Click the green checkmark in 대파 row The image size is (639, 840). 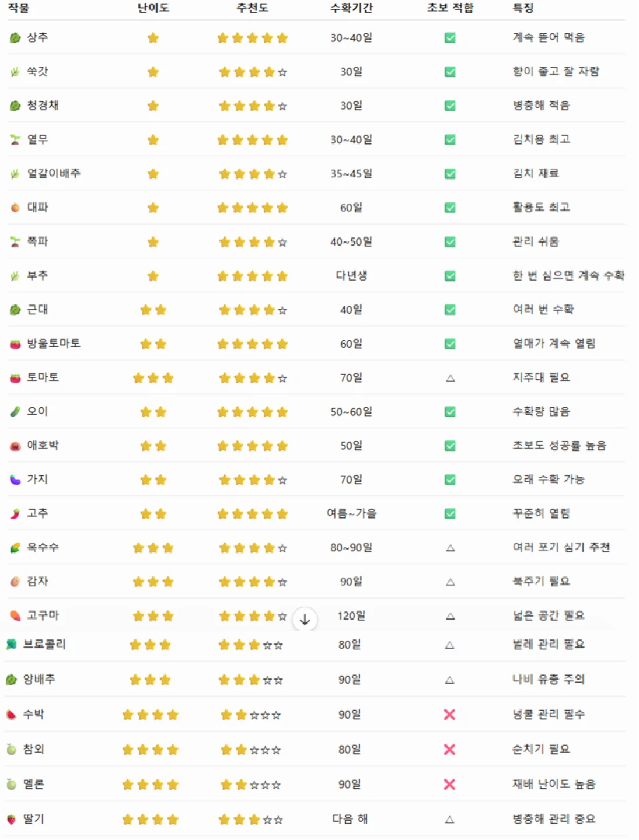(x=450, y=208)
